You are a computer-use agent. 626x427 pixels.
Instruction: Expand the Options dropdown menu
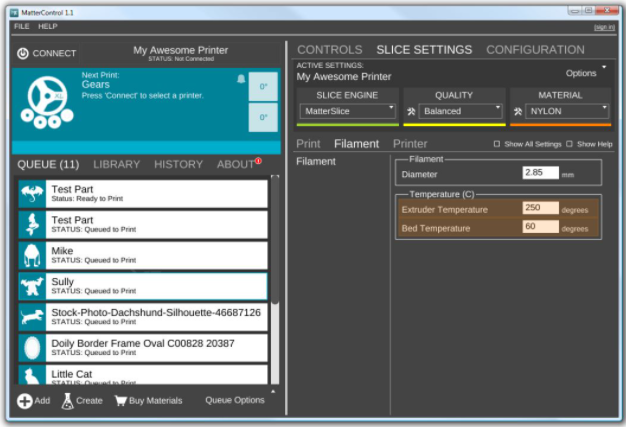pos(586,73)
